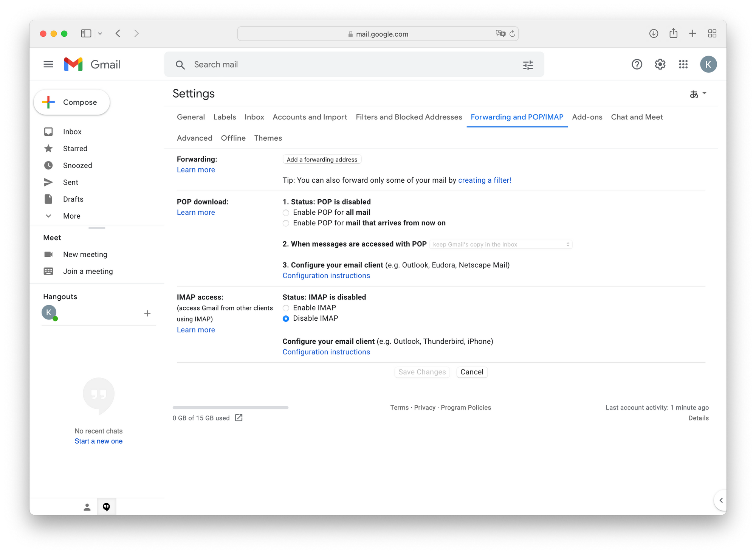756x554 pixels.
Task: Click Add a forwarding address button
Action: pos(322,160)
